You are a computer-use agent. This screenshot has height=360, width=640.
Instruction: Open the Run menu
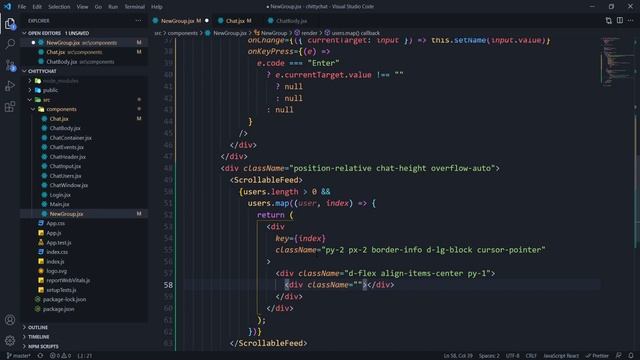click(113, 7)
